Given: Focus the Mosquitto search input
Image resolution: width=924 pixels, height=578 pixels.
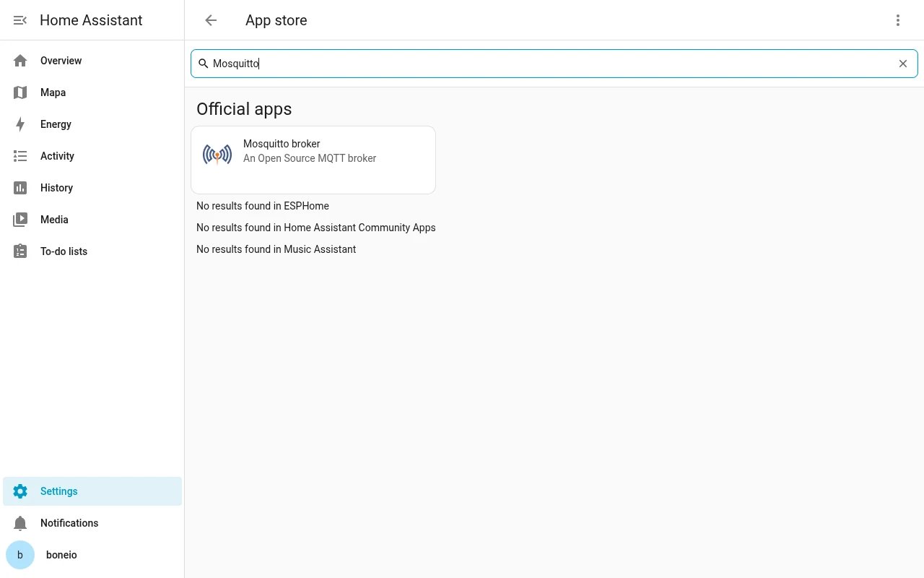Looking at the screenshot, I should (554, 64).
